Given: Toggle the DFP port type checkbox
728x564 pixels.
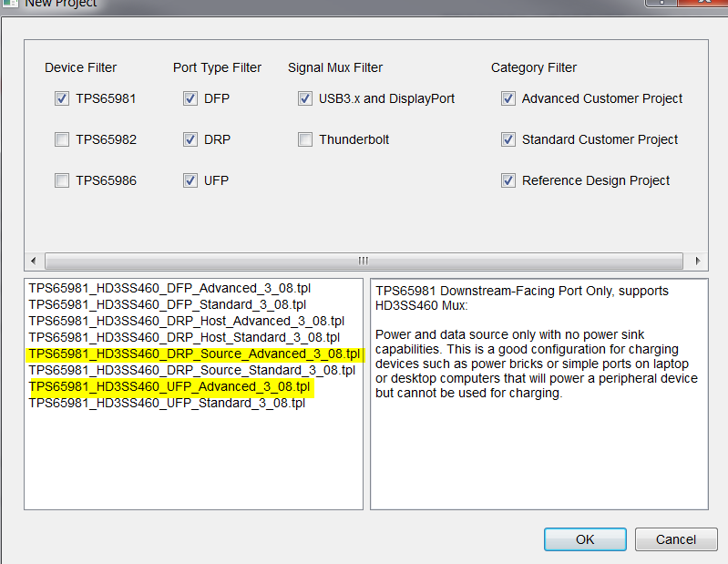Looking at the screenshot, I should 190,98.
